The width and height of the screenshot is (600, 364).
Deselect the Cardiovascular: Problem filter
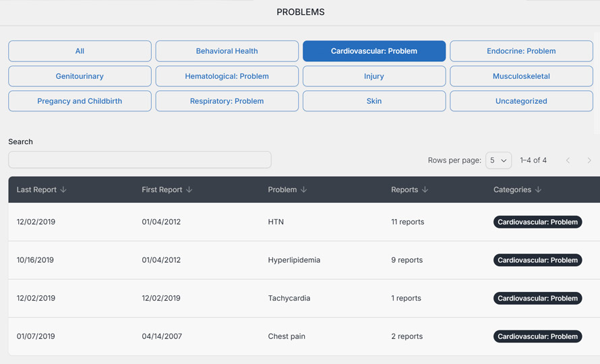[373, 51]
